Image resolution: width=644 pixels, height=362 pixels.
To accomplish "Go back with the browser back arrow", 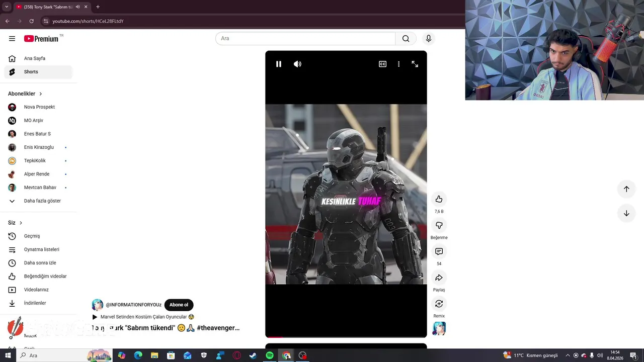I will 7,21.
